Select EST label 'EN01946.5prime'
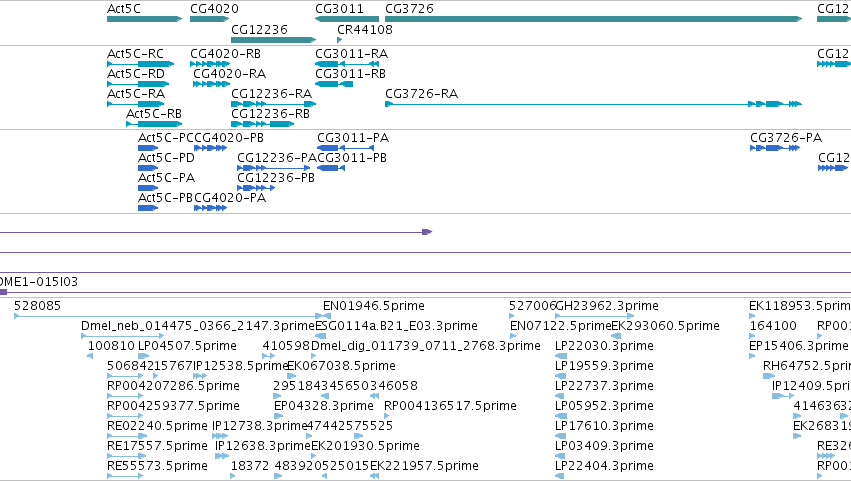The height and width of the screenshot is (481, 851). point(374,306)
